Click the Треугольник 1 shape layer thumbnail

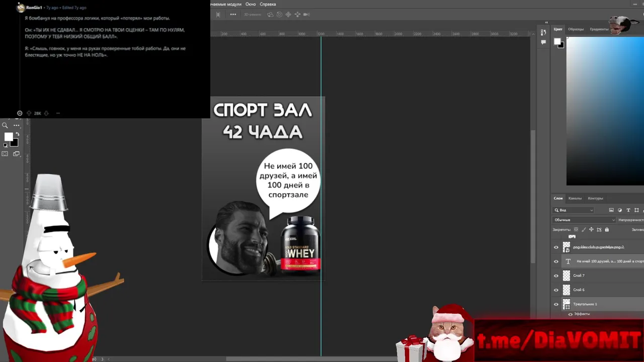click(567, 304)
